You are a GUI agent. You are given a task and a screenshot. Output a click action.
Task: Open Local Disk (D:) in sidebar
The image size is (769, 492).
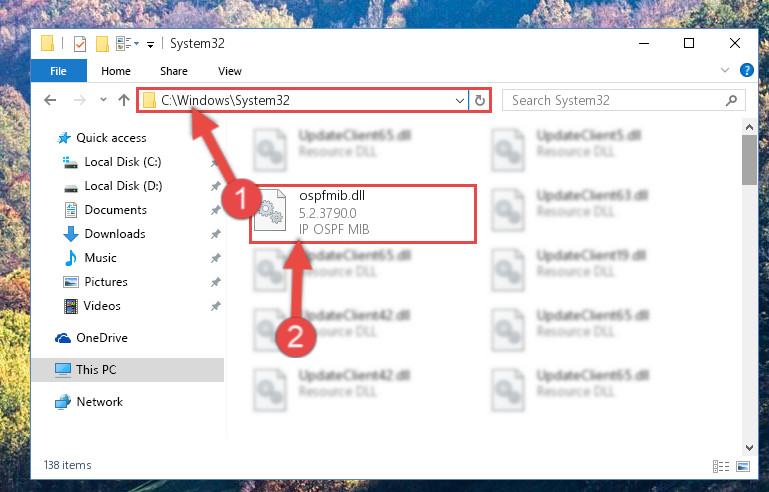(x=113, y=186)
